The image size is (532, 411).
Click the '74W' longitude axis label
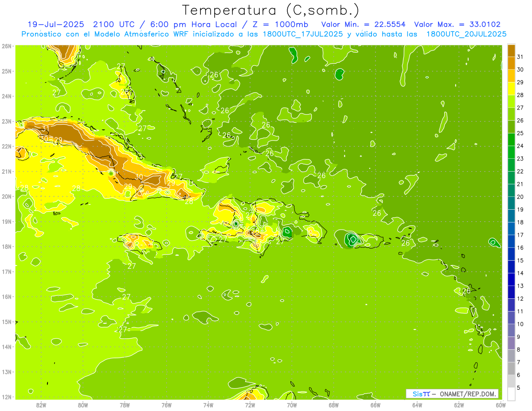click(x=208, y=405)
